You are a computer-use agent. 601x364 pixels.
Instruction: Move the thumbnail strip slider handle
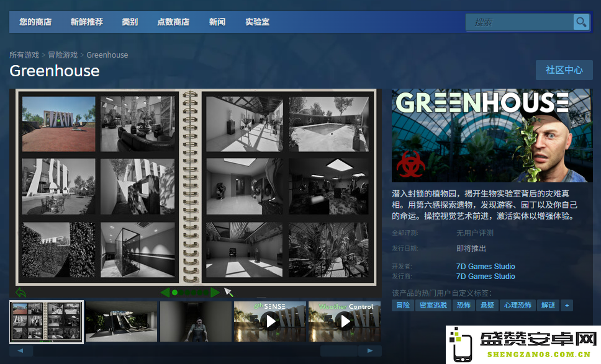(x=339, y=350)
